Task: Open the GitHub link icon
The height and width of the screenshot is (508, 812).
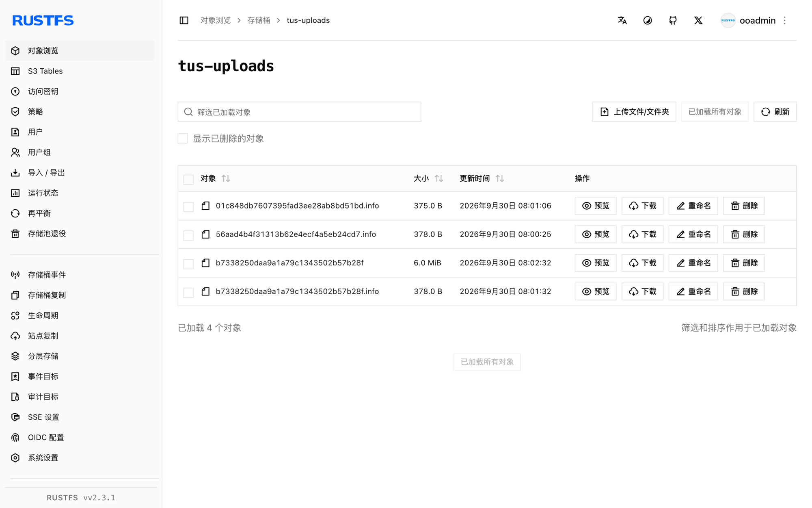Action: [673, 20]
